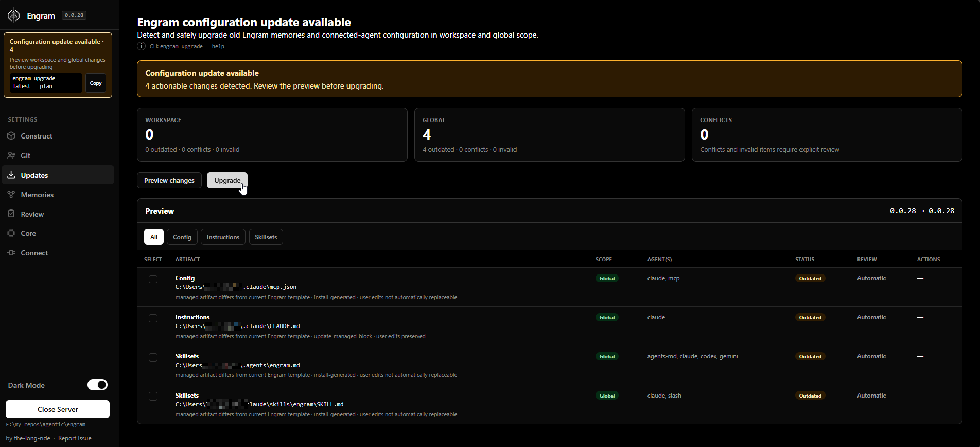Click the Global summary card

[550, 134]
